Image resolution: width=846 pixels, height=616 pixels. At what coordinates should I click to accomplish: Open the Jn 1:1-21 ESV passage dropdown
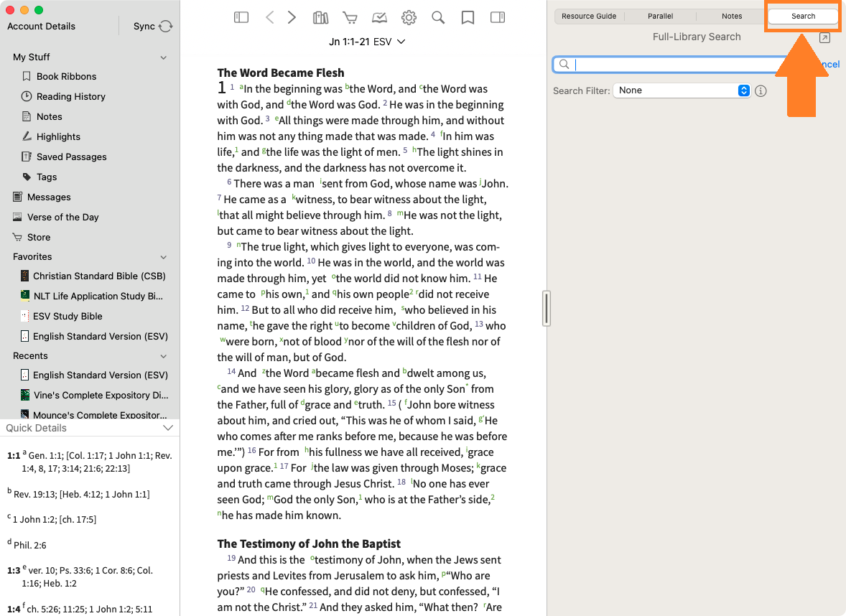pos(367,42)
